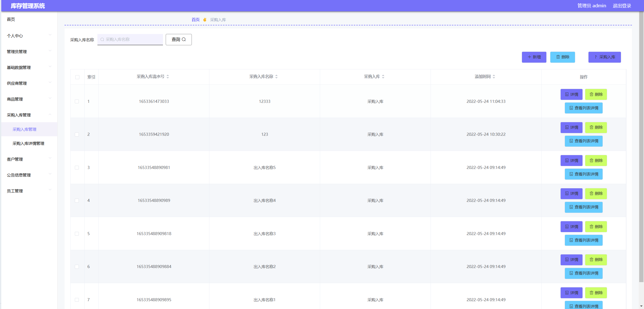Sort by 采购入库名称 column arrows
Viewport: 644px width, 309px height.
click(276, 77)
